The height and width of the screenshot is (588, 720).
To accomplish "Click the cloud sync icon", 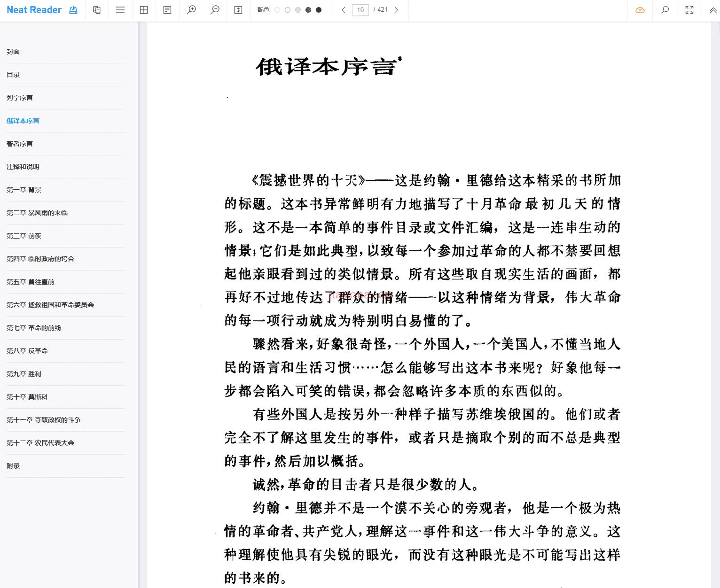I will (x=640, y=10).
